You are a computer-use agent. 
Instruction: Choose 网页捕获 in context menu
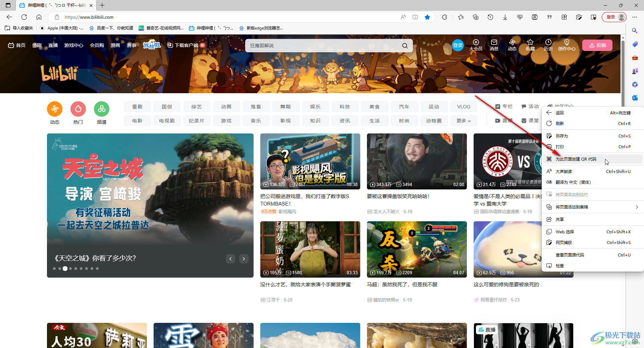592,242
